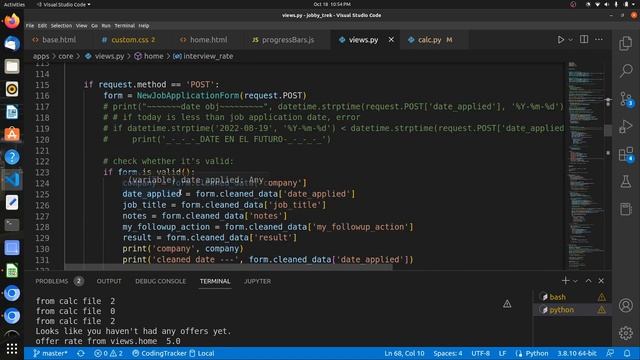Viewport: 640px width, 360px height.
Task: Run the Python file with play button
Action: [561, 40]
